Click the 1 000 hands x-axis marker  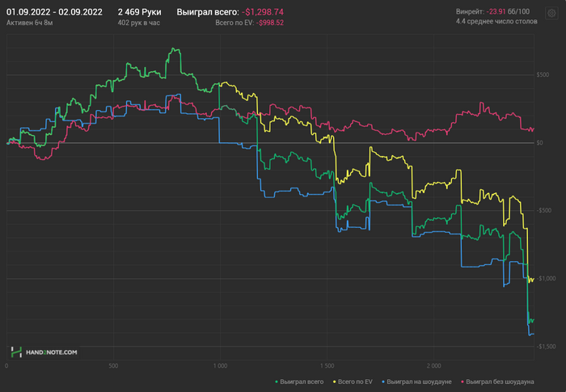pyautogui.click(x=220, y=365)
